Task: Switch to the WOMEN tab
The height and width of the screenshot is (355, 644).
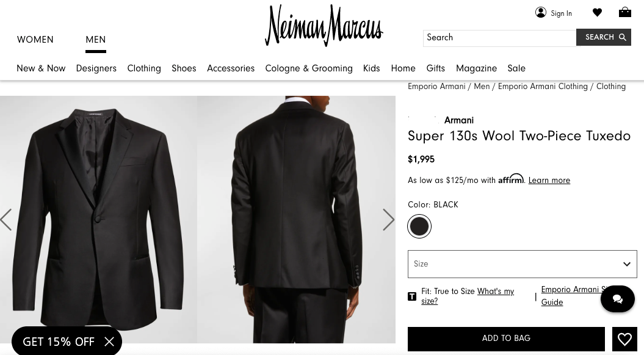Action: point(35,40)
